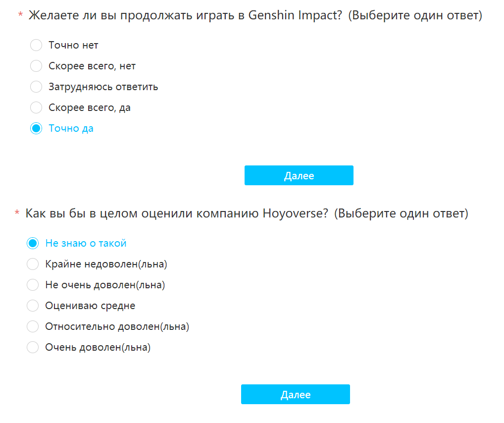
Task: Click 'Далее' button under the Genshin Impact question
Action: [299, 175]
